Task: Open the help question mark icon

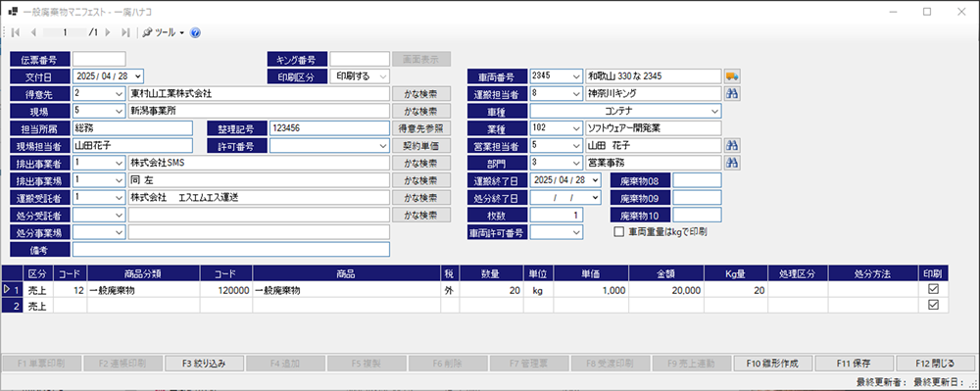Action: click(x=195, y=32)
